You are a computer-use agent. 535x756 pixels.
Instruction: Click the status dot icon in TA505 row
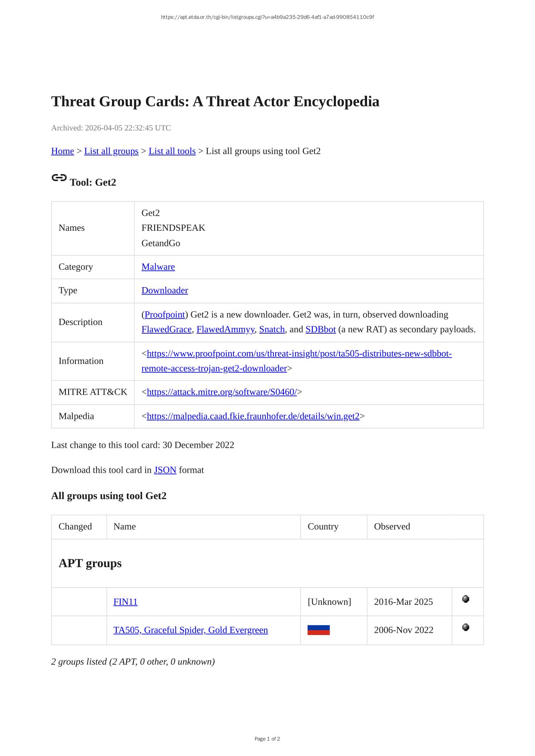click(x=465, y=627)
